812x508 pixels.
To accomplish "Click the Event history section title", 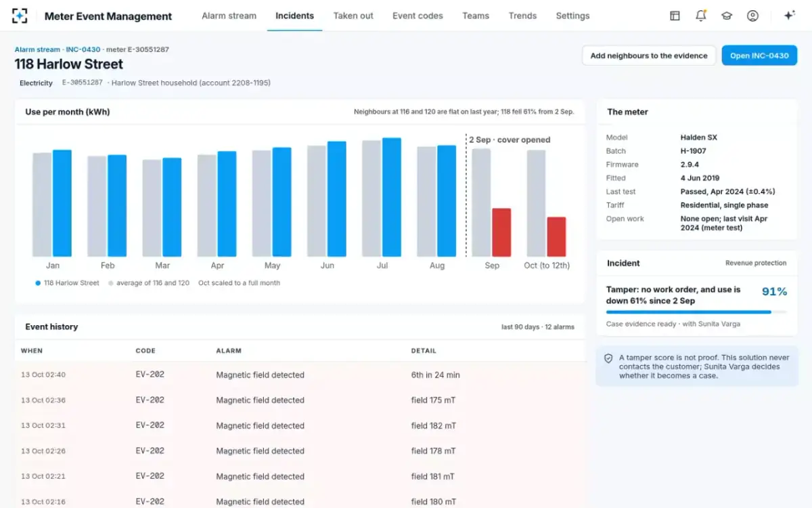I will tap(51, 326).
